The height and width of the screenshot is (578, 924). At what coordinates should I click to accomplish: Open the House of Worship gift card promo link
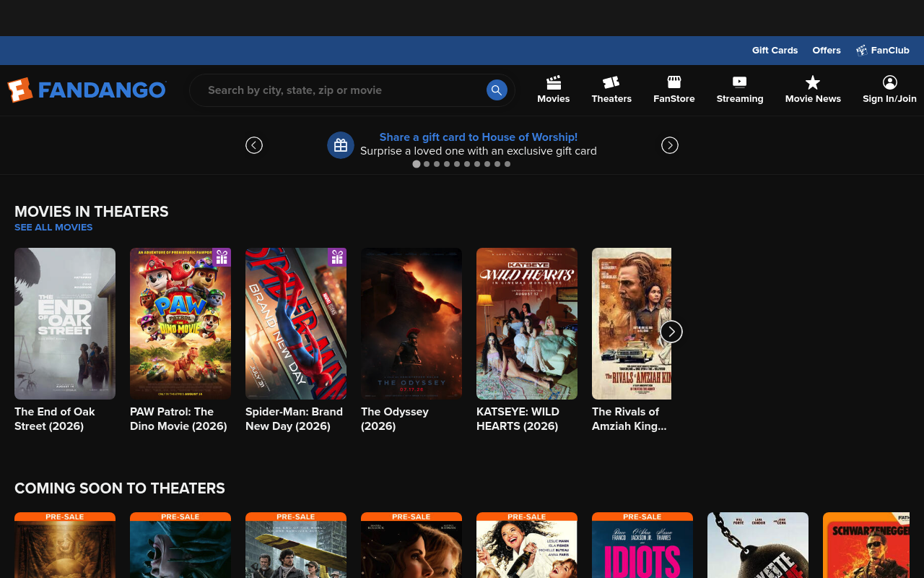click(x=479, y=137)
